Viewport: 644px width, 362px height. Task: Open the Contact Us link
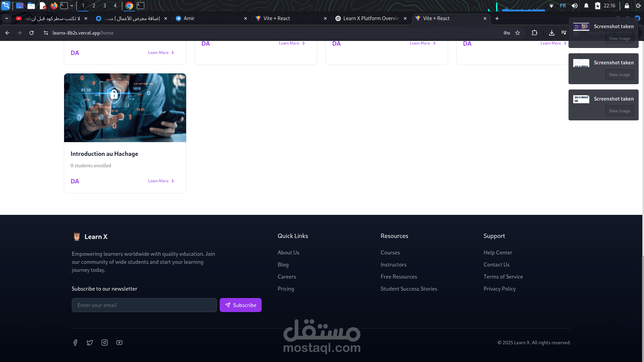coord(496,264)
